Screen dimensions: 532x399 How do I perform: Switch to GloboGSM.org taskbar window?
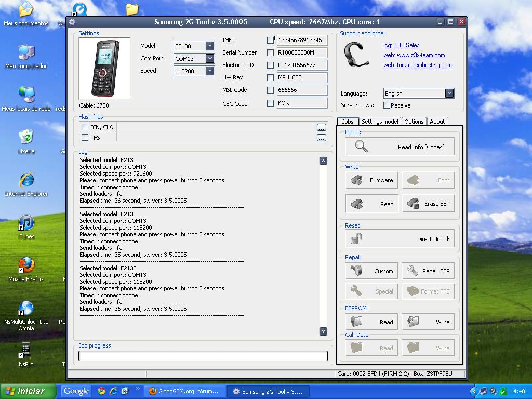[x=184, y=391]
